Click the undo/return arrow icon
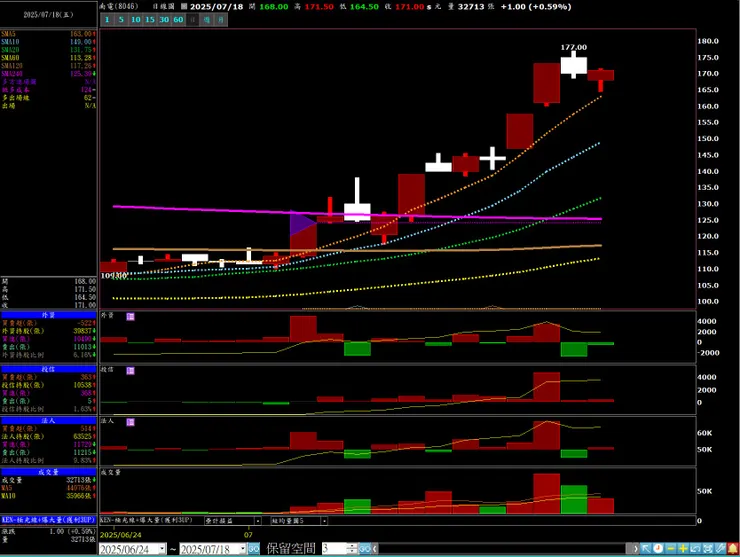 click(695, 549)
